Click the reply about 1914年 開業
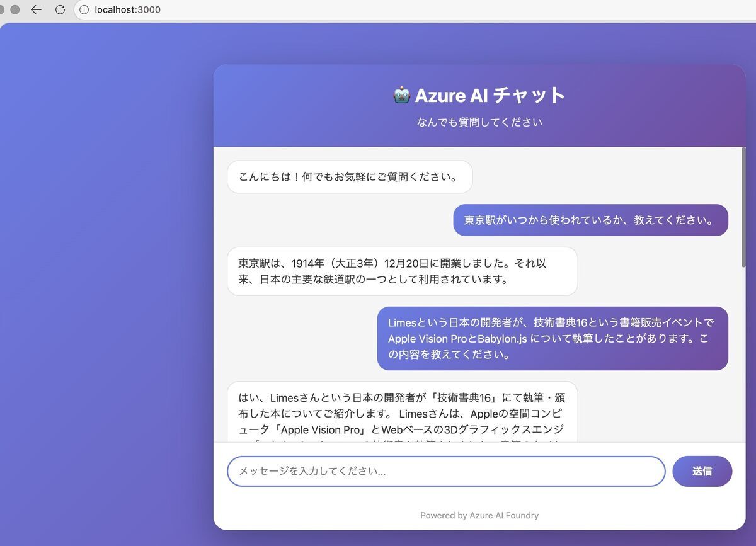This screenshot has width=756, height=546. click(402, 271)
